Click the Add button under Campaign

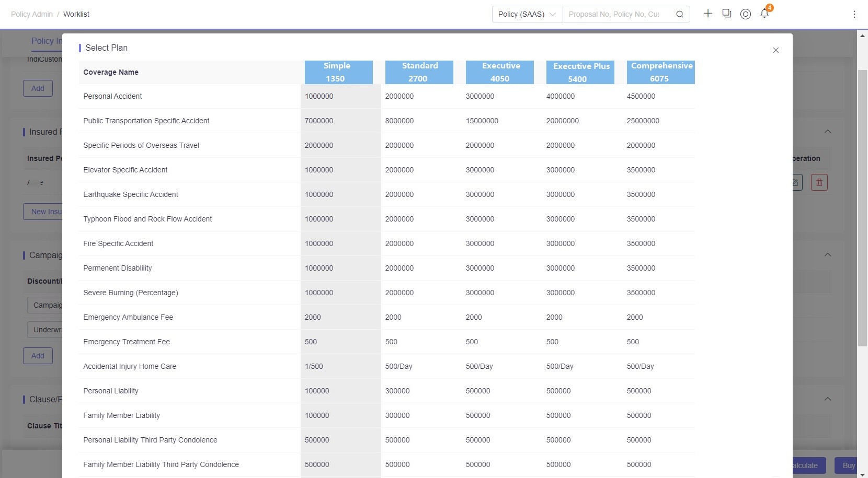(x=38, y=356)
